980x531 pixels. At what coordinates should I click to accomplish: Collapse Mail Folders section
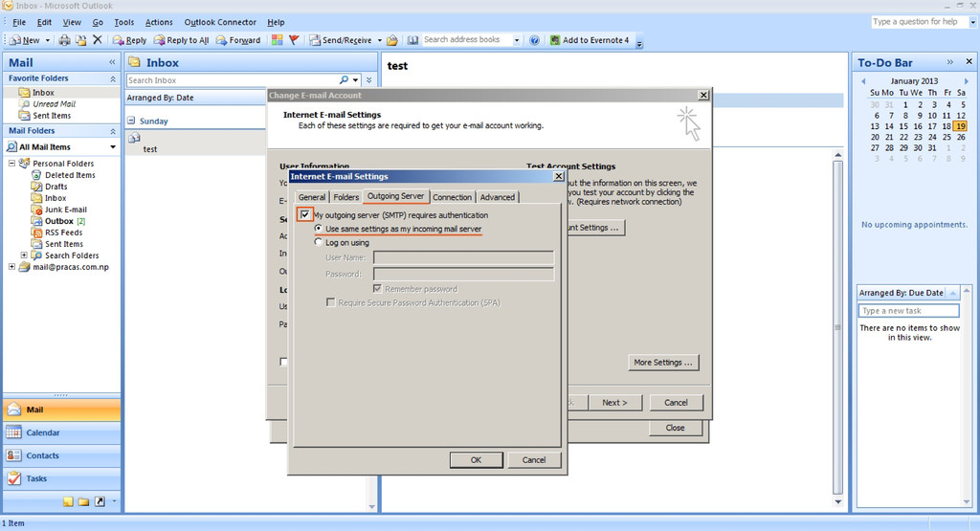[113, 131]
